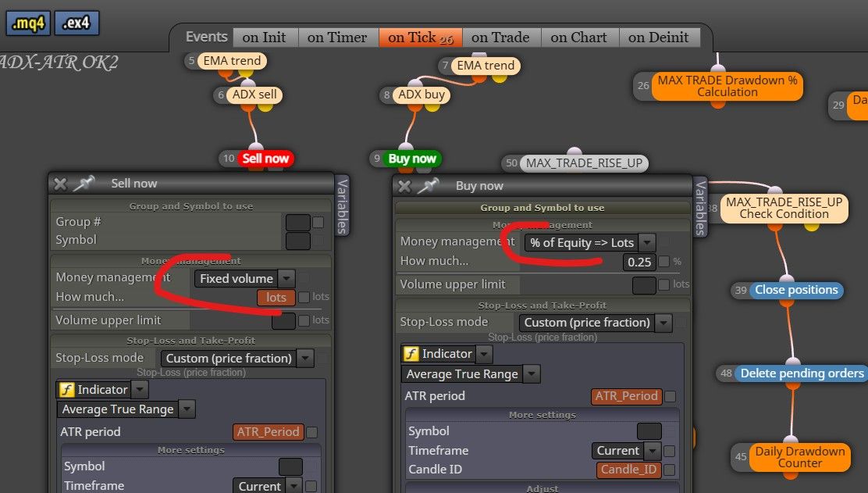Click the function icon beside Indicator in Sell now
The image size is (868, 493).
(66, 390)
